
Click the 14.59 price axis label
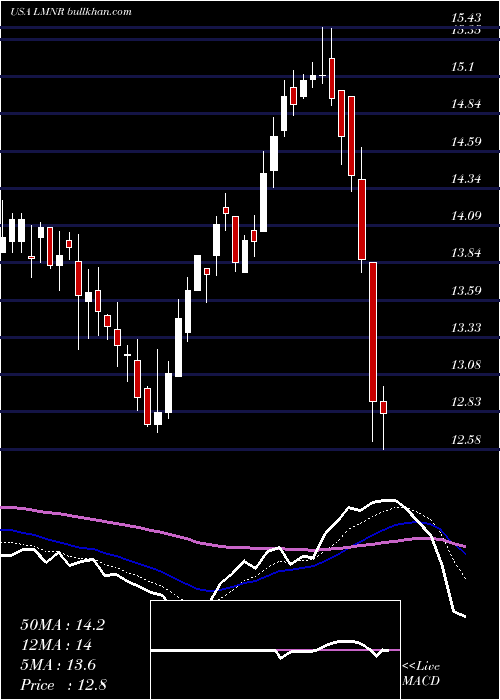466,142
